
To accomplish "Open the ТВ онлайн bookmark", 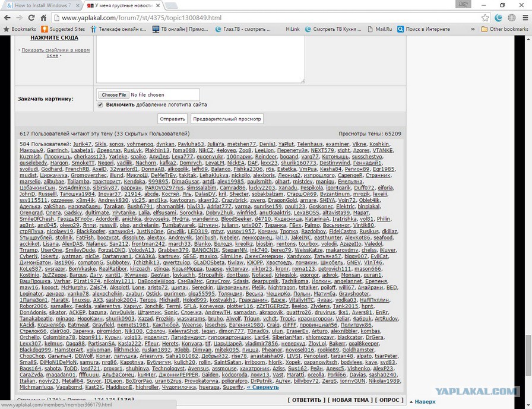I will coord(180,29).
